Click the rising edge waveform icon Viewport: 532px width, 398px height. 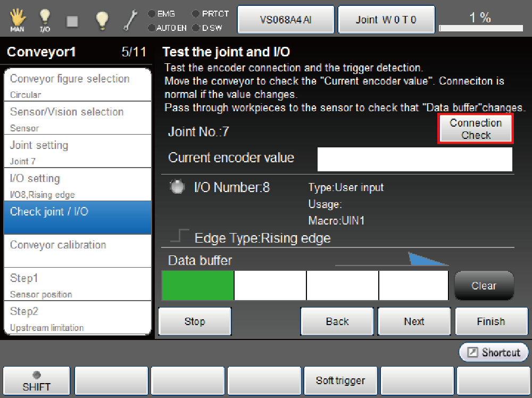coord(183,236)
